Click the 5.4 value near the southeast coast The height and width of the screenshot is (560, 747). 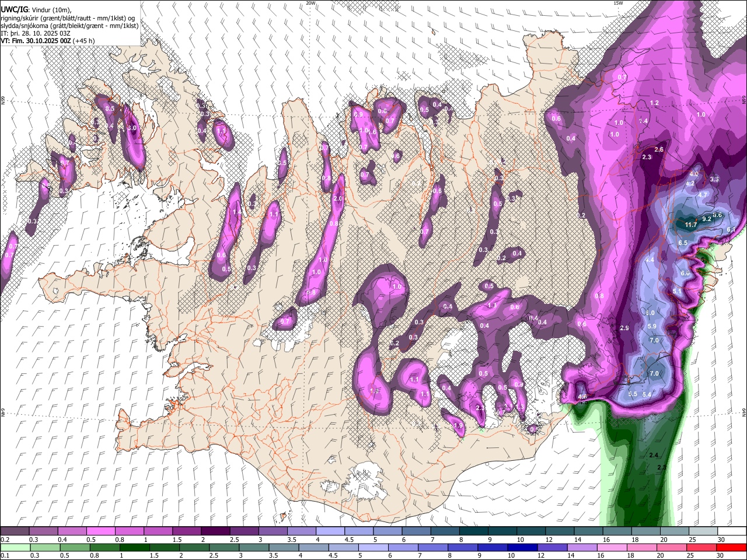pyautogui.click(x=647, y=395)
